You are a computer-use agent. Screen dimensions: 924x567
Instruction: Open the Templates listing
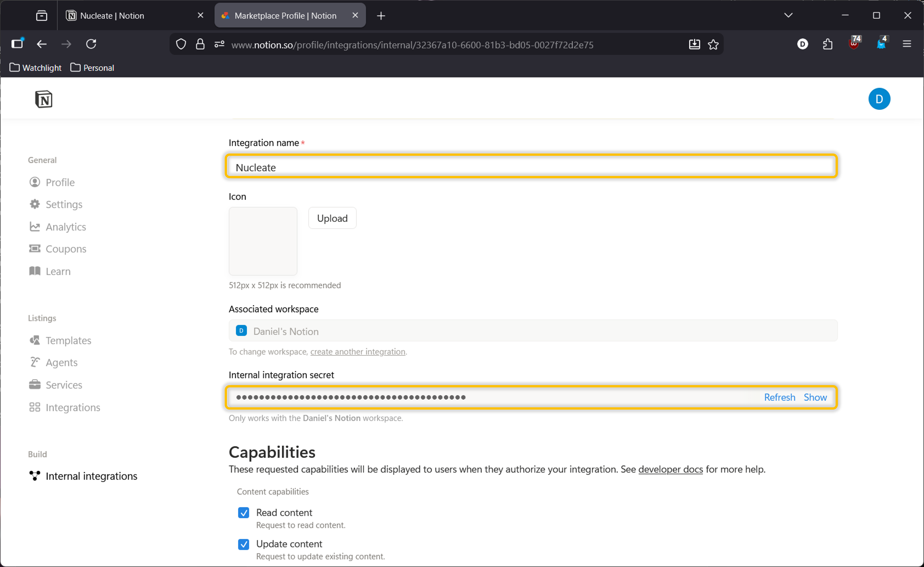coord(68,340)
